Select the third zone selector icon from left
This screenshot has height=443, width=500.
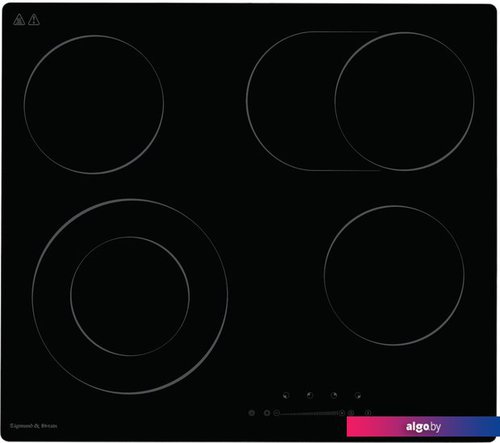[334, 395]
